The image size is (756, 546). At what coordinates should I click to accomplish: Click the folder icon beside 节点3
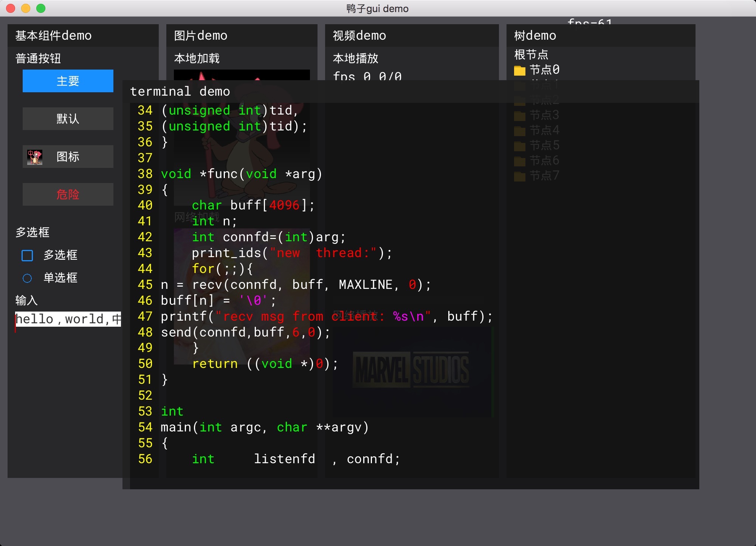pos(519,115)
